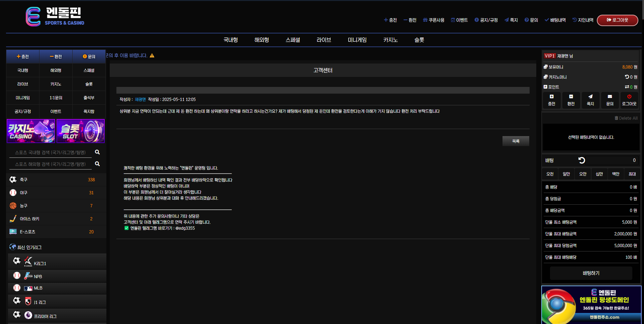The height and width of the screenshot is (324, 644).
Task: Click the 스포츠 국내형 검색 input field
Action: coord(50,152)
